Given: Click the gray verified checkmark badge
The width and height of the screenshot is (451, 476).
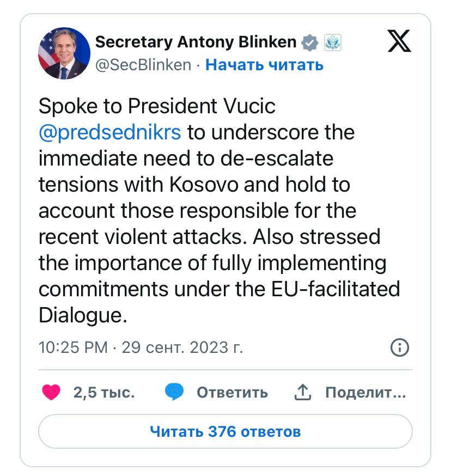Looking at the screenshot, I should (x=310, y=42).
